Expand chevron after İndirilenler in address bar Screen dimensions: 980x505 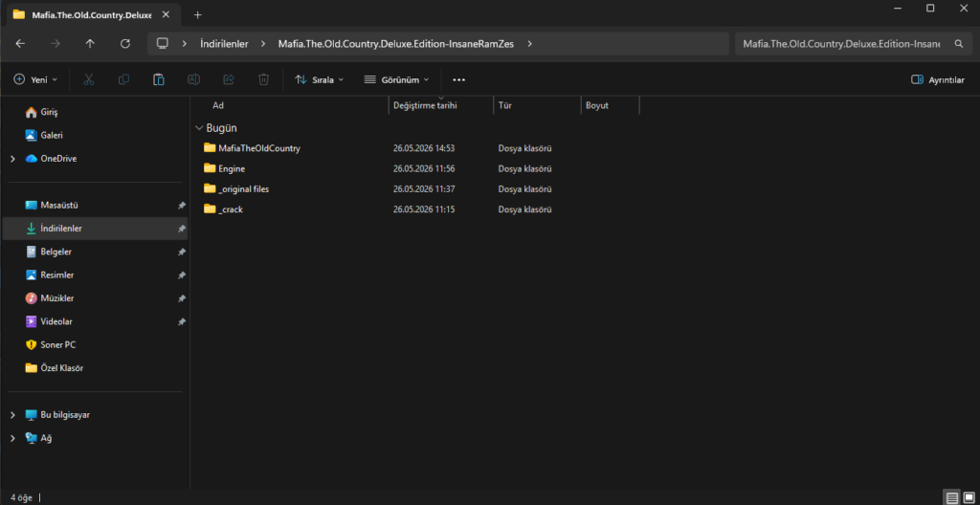click(x=263, y=44)
